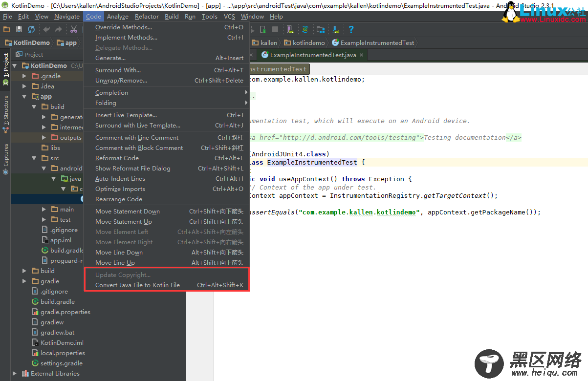This screenshot has height=381, width=588.
Task: Open the Tools menu
Action: tap(209, 17)
